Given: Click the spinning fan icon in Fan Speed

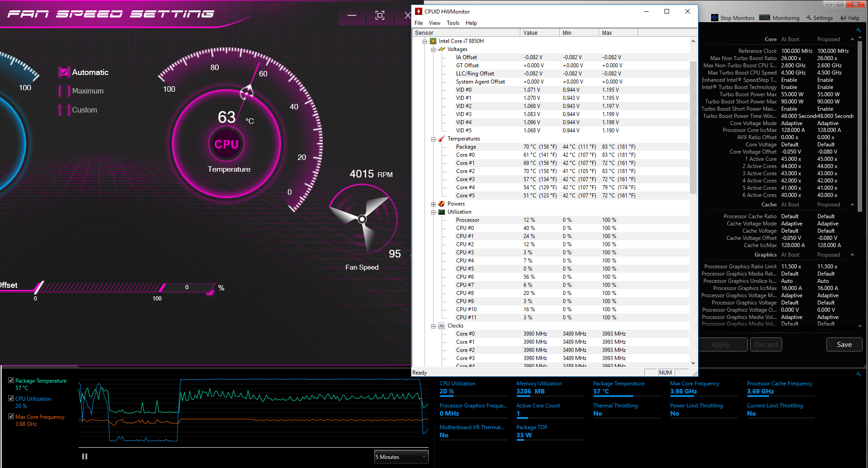Looking at the screenshot, I should (x=362, y=219).
